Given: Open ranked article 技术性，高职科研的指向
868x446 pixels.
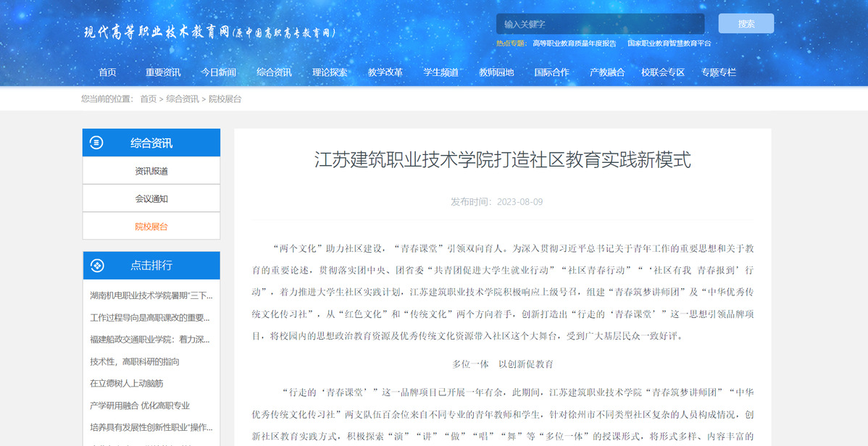Looking at the screenshot, I should pos(135,362).
